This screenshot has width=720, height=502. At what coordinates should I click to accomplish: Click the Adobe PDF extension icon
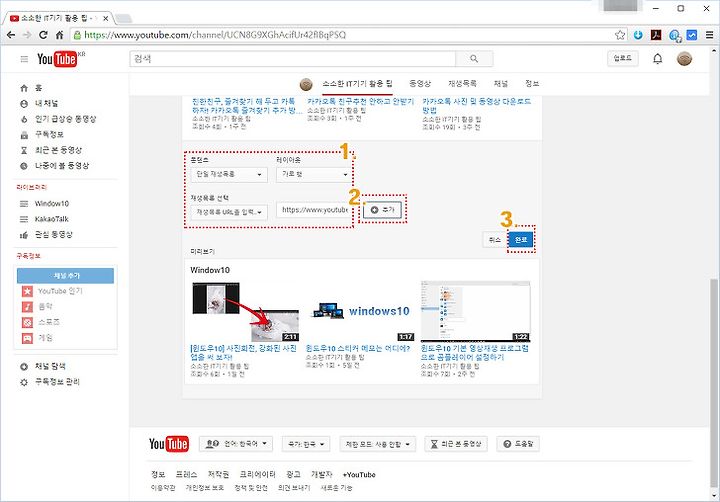(x=656, y=35)
